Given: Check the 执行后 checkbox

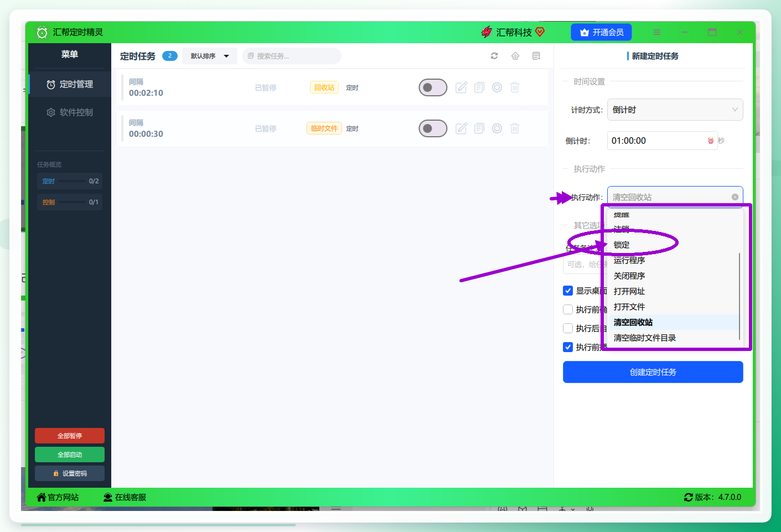Looking at the screenshot, I should click(568, 328).
